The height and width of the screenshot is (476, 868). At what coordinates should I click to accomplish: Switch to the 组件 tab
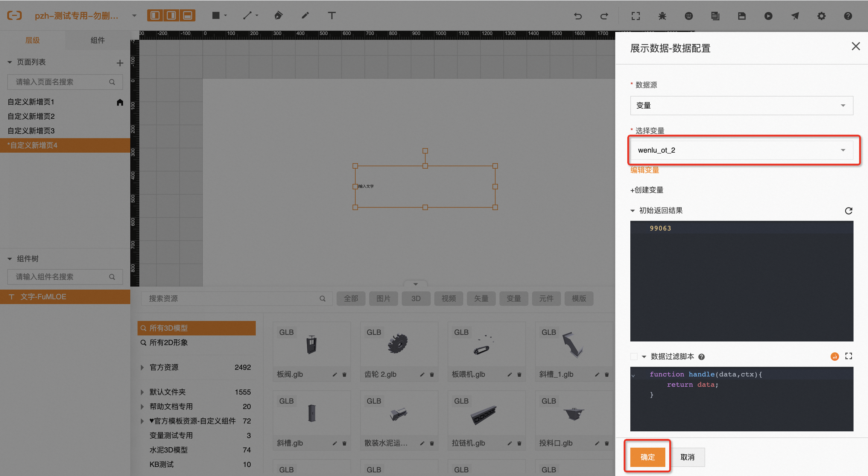(97, 40)
